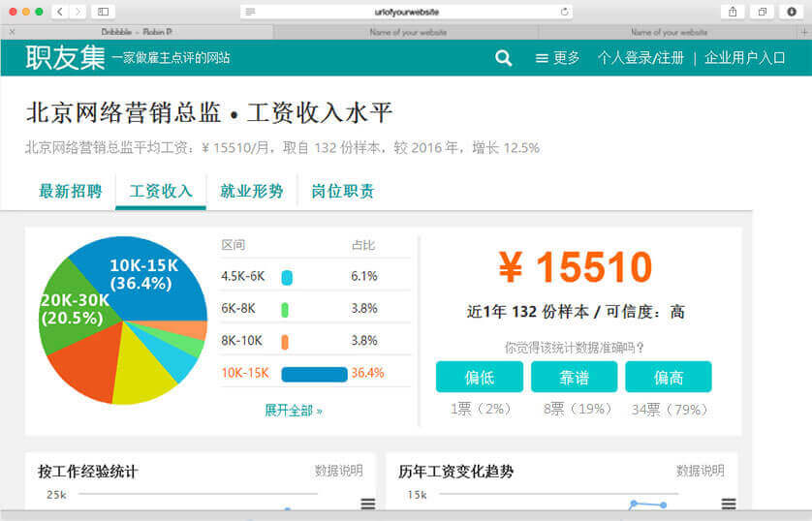Viewport: 812px width, 521px height.
Task: Close the Dribbble tab with X
Action: [x=12, y=32]
